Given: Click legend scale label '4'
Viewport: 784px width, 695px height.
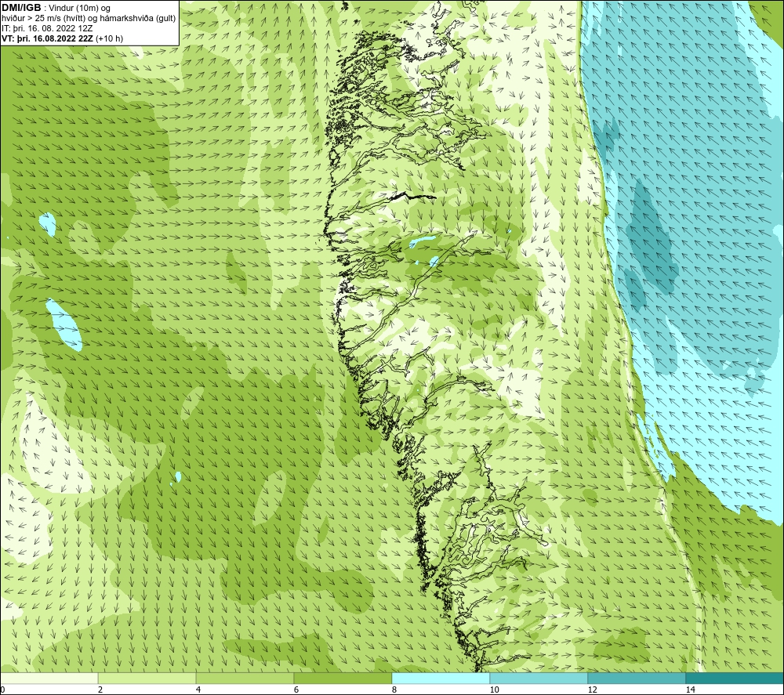Looking at the screenshot, I should pyautogui.click(x=198, y=690).
